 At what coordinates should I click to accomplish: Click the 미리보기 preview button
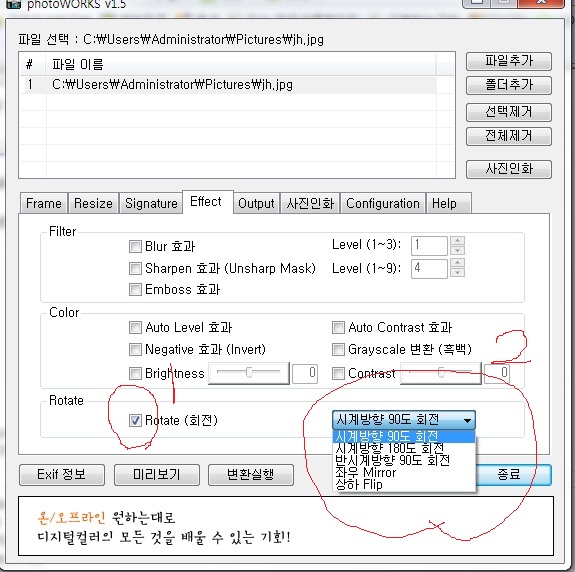157,474
